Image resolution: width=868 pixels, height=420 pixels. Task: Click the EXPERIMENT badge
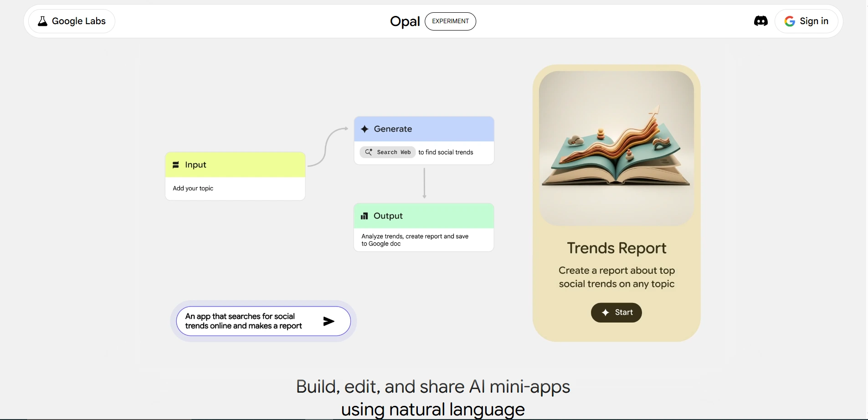(x=450, y=21)
